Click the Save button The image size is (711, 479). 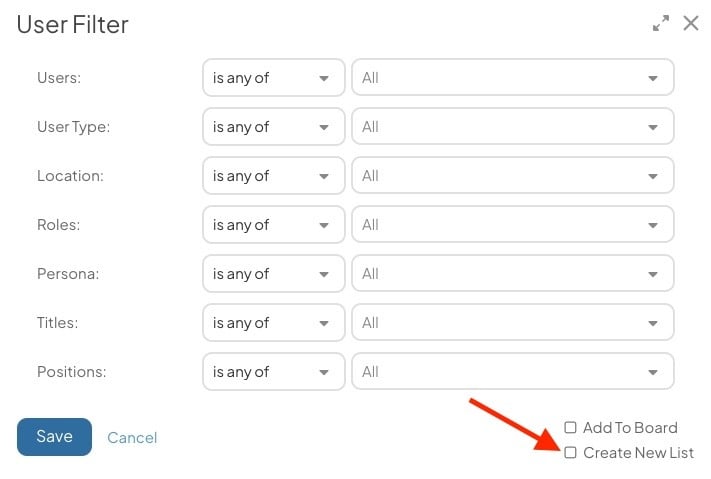tap(54, 437)
